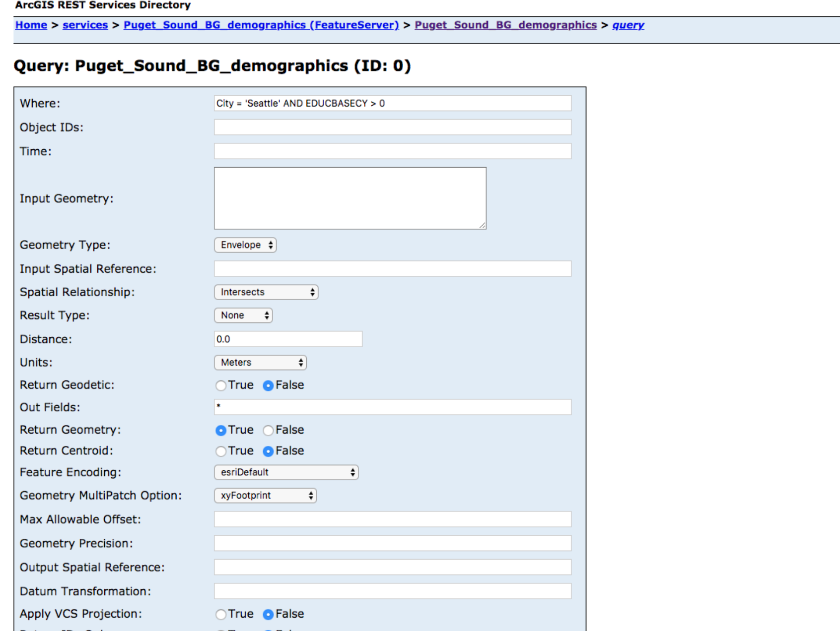Screen dimensions: 840x631
Task: Click the Distance input field
Action: [288, 339]
